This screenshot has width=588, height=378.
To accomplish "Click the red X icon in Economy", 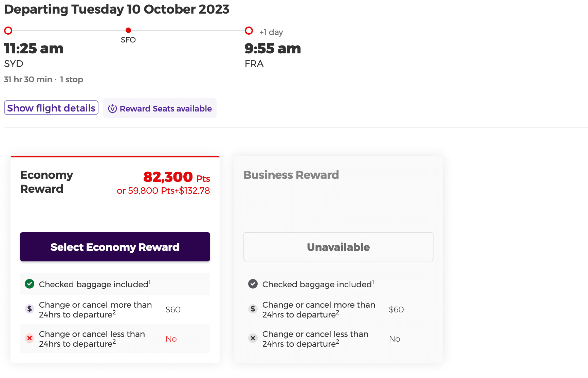I will coord(30,338).
